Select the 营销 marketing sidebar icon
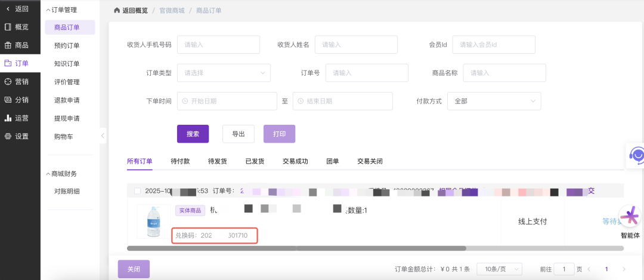Screen dimensions: 644x280 (8, 82)
